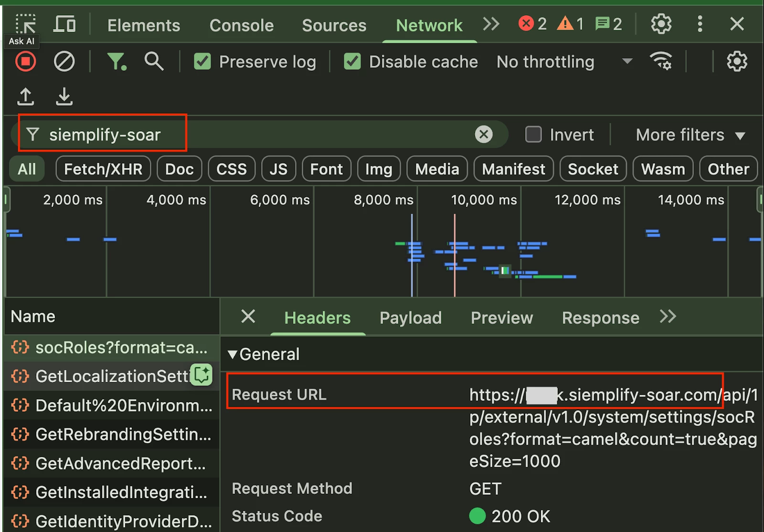Image resolution: width=764 pixels, height=532 pixels.
Task: Clear the siemplify-soar filter text
Action: click(x=484, y=135)
